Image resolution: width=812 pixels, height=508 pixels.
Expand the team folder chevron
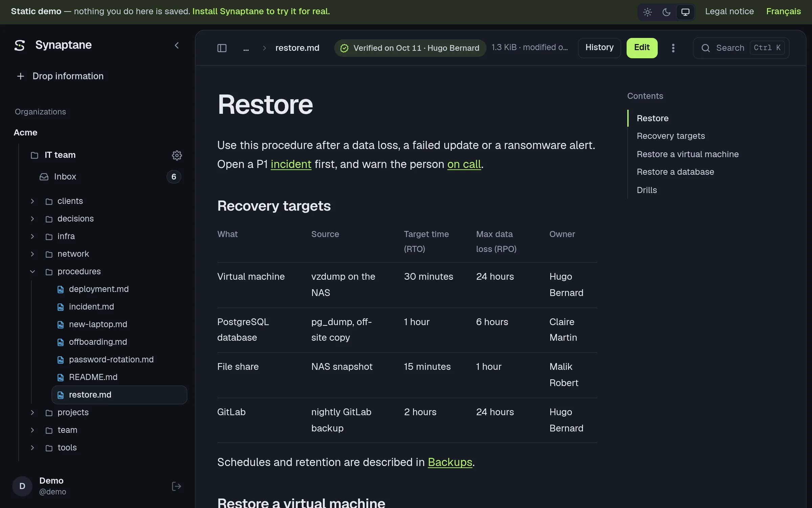pyautogui.click(x=32, y=430)
